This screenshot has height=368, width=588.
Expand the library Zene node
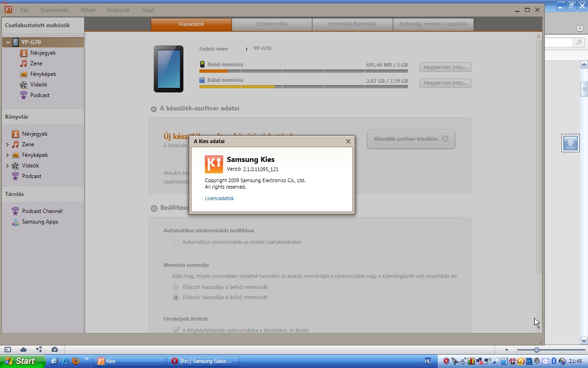(x=7, y=144)
